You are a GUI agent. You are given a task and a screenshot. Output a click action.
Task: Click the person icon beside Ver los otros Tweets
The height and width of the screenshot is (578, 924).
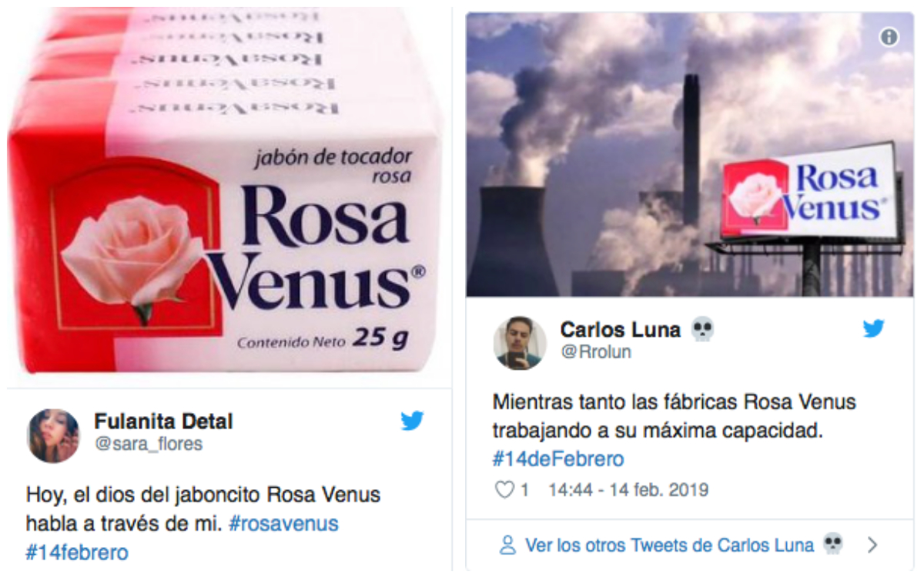point(507,546)
